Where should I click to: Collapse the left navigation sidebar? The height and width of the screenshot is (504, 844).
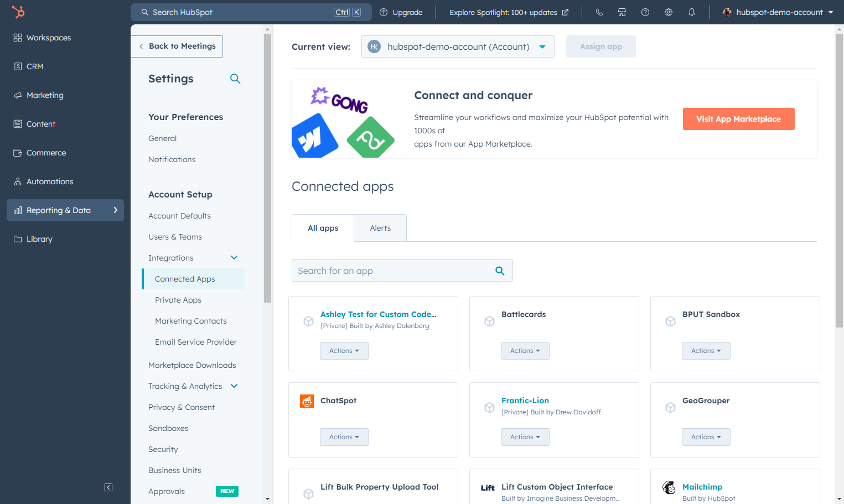click(x=108, y=487)
